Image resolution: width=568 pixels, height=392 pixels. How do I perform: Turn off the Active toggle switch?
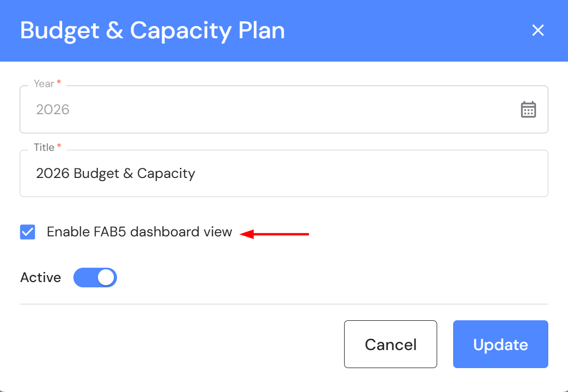95,278
